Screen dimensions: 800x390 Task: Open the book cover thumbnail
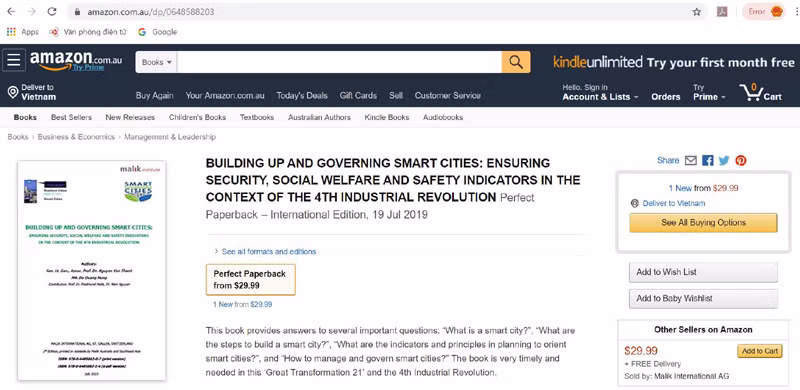[x=92, y=271]
